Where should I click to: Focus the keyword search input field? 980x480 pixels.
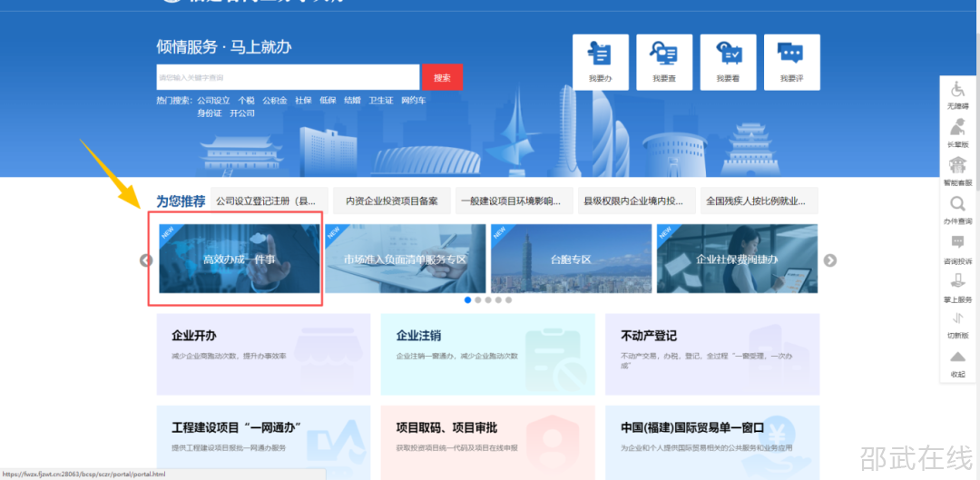287,77
